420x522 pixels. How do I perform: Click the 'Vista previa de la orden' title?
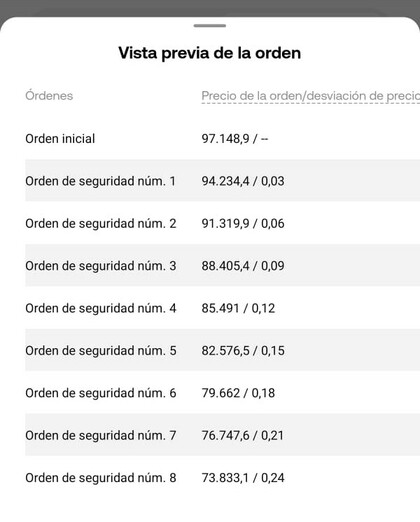click(x=210, y=53)
